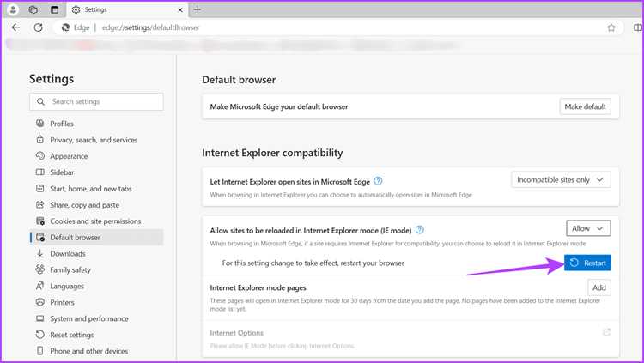Click the Languages icon

[x=39, y=286]
